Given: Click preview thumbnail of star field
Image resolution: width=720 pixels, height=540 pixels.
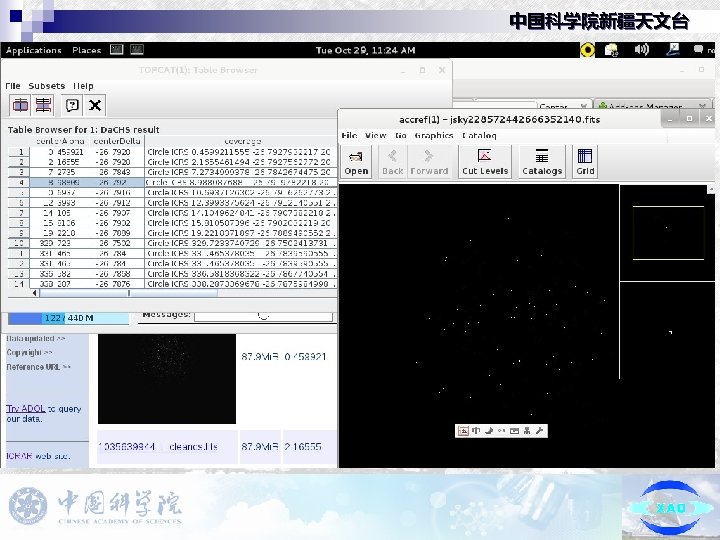Looking at the screenshot, I should pyautogui.click(x=167, y=379).
